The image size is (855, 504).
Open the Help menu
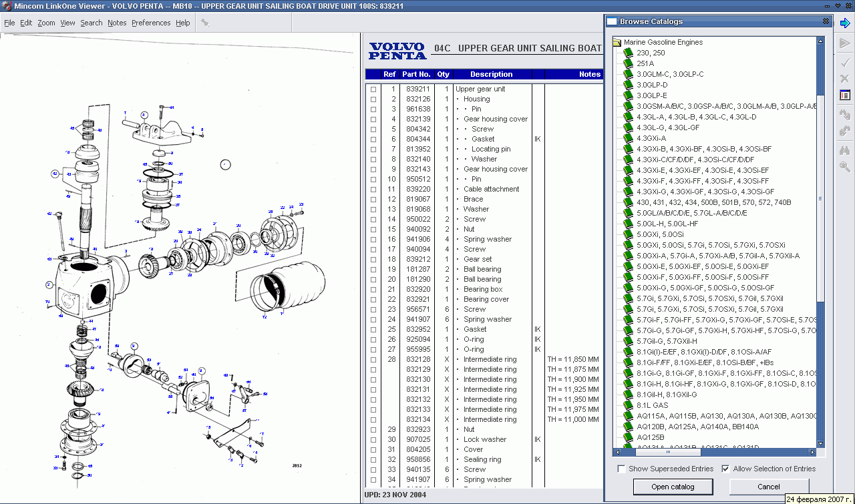pyautogui.click(x=183, y=23)
